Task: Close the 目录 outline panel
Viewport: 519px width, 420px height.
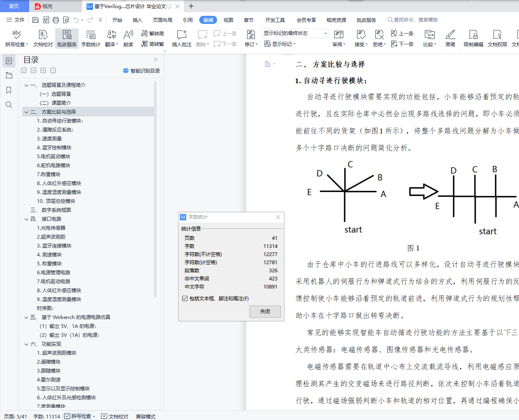Action: (155, 60)
